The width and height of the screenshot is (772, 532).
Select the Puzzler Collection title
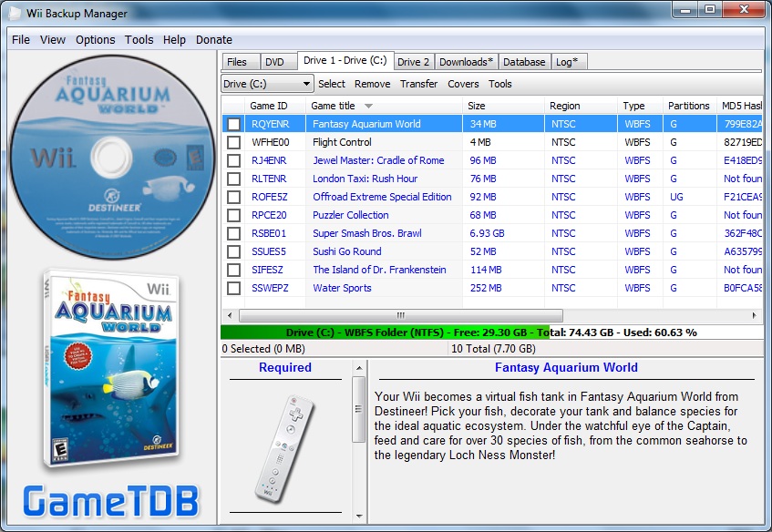[351, 215]
